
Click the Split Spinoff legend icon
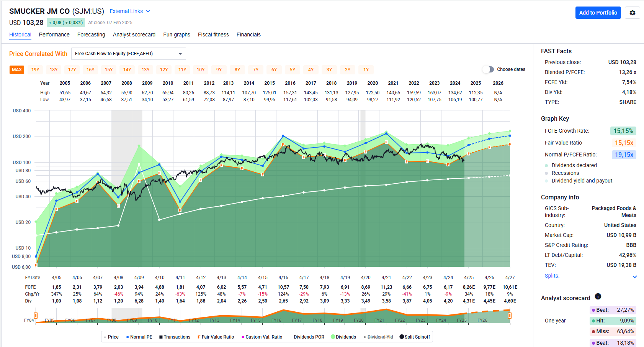pos(402,337)
